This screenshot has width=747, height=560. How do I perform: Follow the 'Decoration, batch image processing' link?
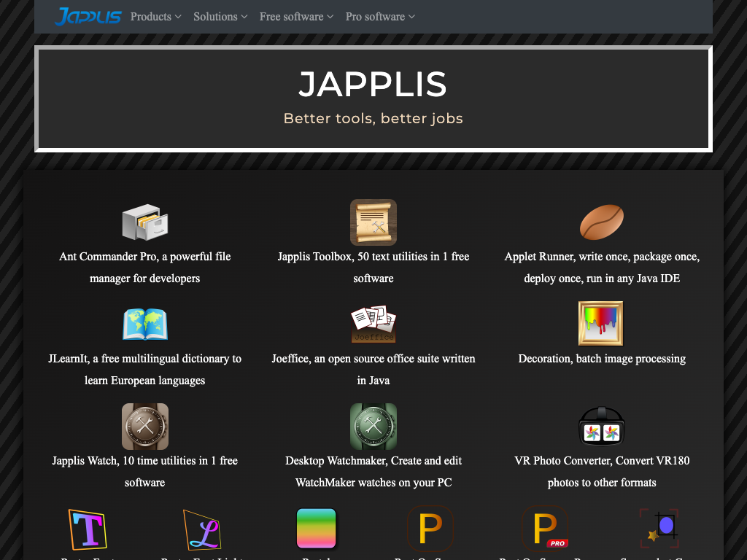point(601,359)
